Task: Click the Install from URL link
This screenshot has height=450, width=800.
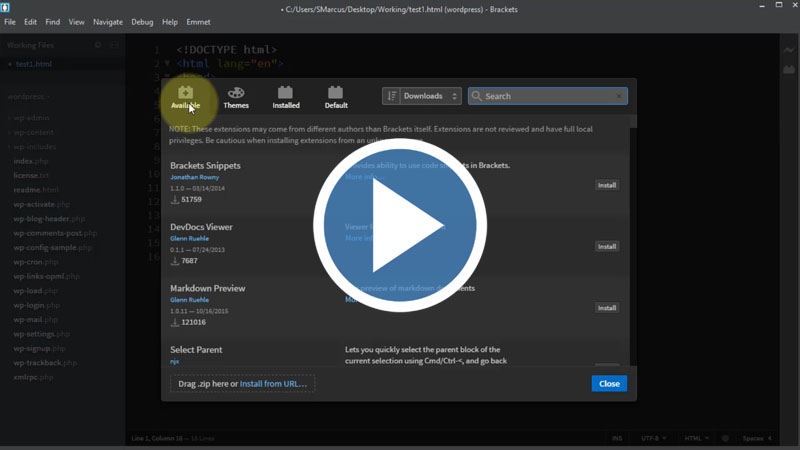Action: point(274,383)
